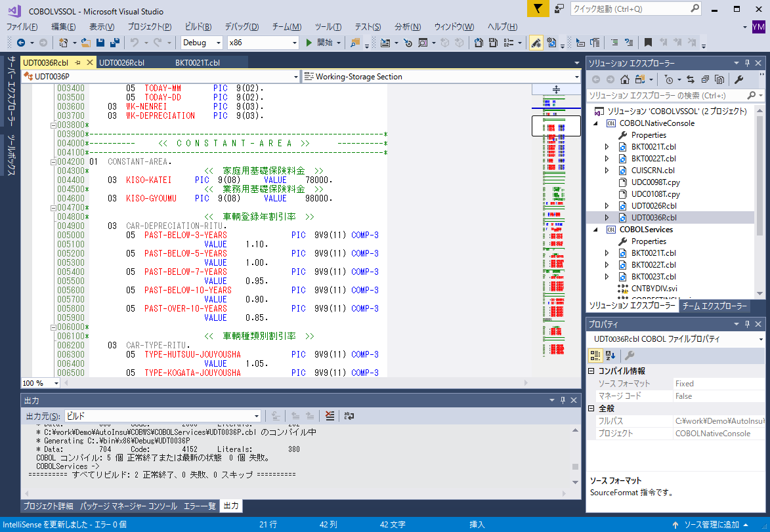Start debugging with the green 開始 button
The height and width of the screenshot is (532, 770).
point(320,43)
